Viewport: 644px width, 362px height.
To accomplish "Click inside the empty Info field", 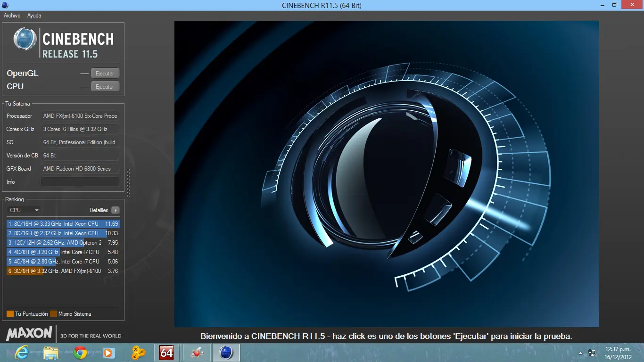I will 79,181.
